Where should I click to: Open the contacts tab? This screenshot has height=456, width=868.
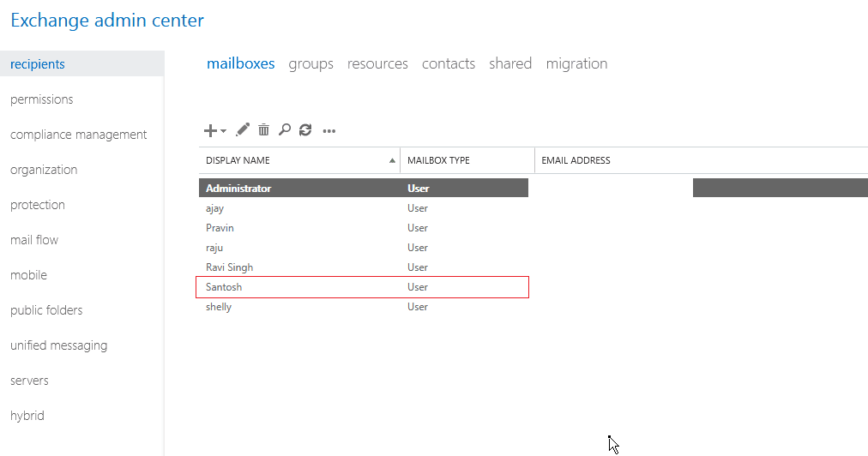click(x=449, y=63)
